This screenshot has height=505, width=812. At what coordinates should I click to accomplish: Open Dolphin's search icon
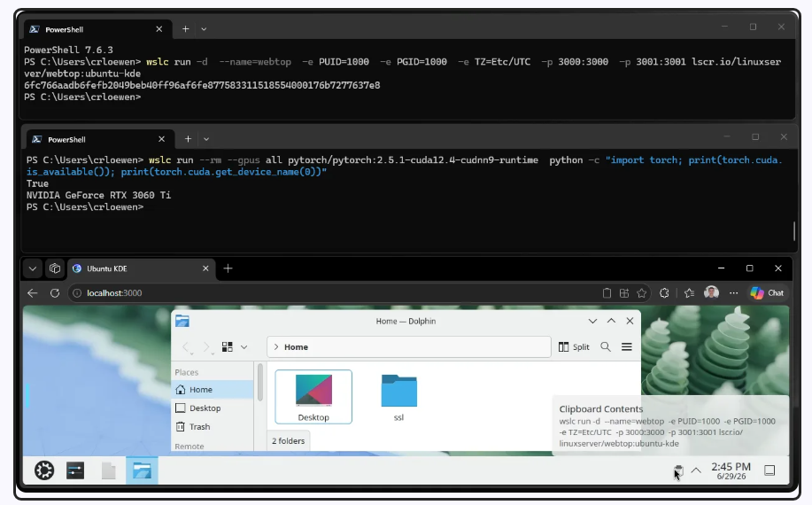click(606, 347)
